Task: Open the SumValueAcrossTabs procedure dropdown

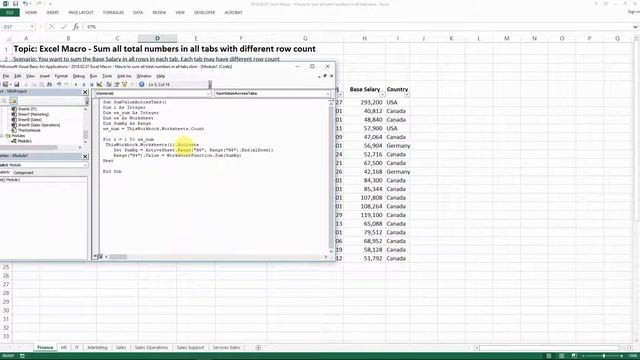Action: (x=328, y=94)
